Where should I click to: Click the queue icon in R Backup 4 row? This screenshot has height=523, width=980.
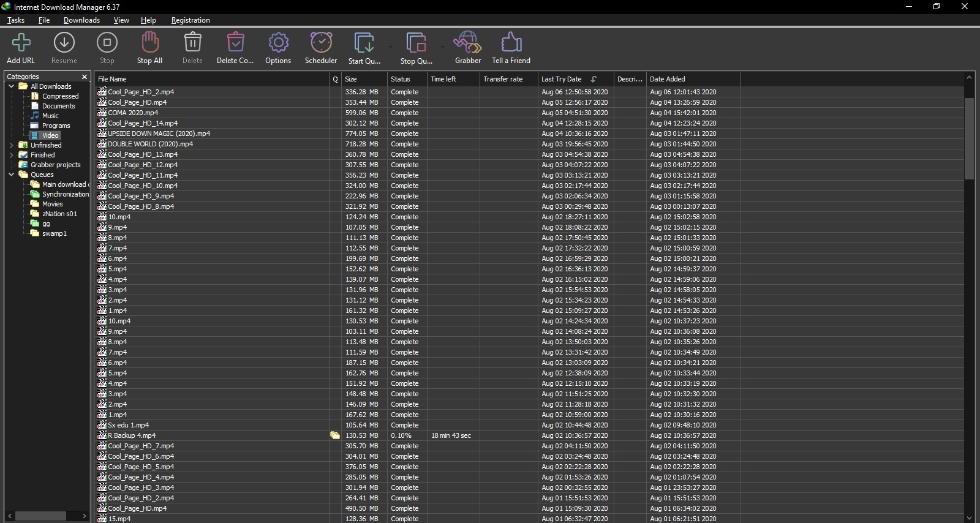coord(335,435)
